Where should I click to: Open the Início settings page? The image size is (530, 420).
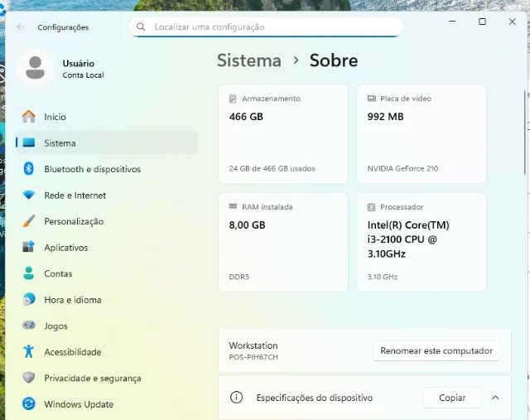pyautogui.click(x=107, y=117)
